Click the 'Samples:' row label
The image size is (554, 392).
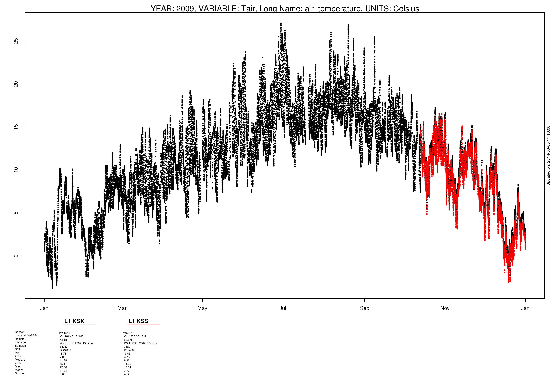point(21,346)
